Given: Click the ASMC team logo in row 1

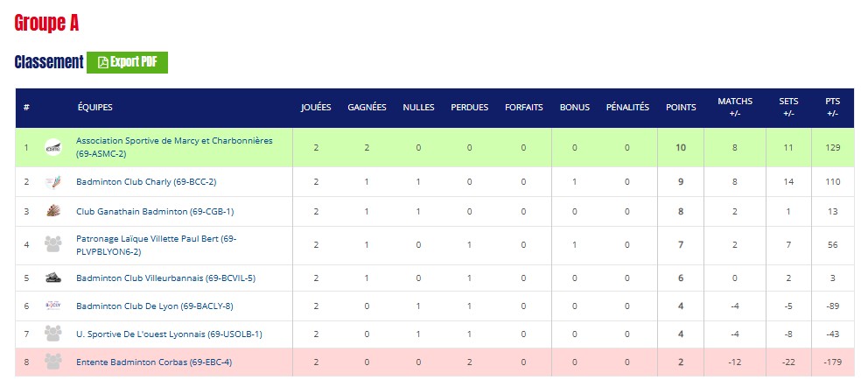Looking at the screenshot, I should [x=53, y=147].
